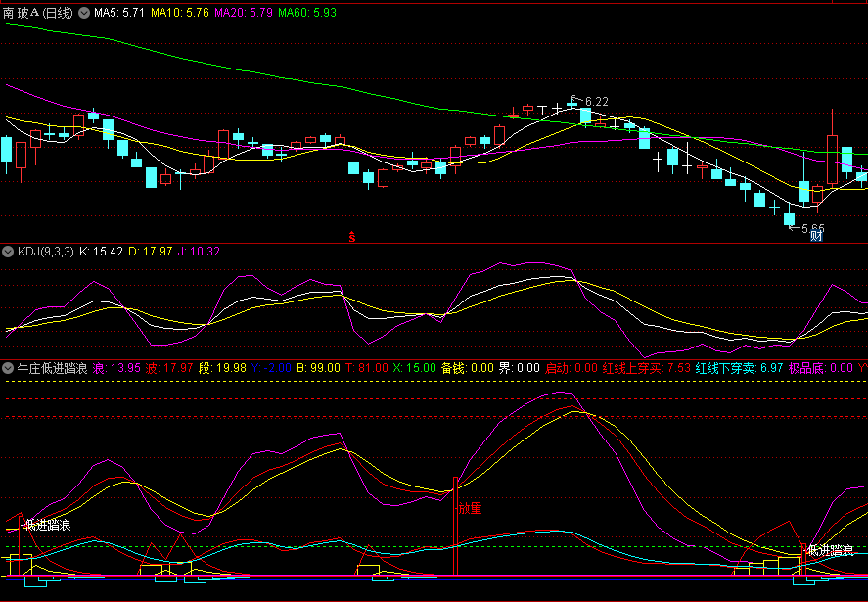Click the J: 10.32 value

click(199, 252)
